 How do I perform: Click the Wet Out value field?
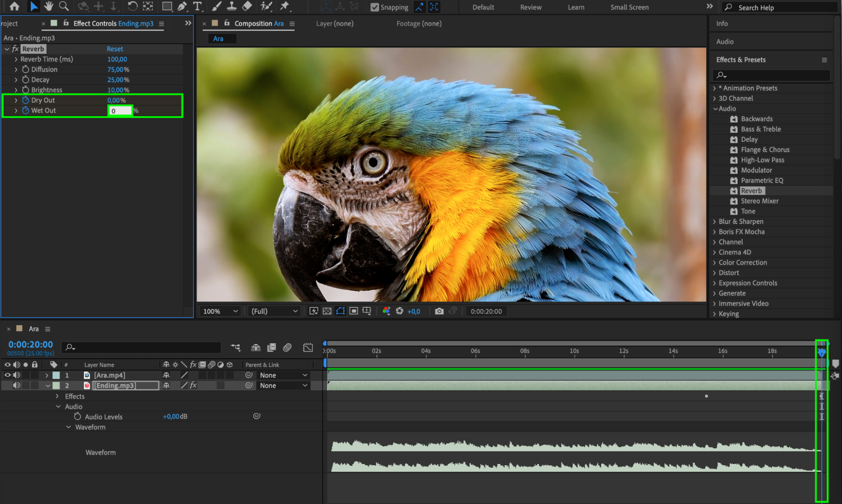[120, 111]
